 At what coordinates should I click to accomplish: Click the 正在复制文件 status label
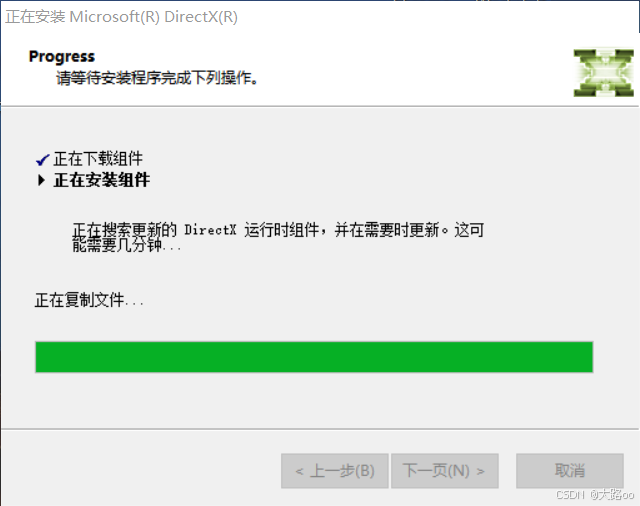pos(89,300)
